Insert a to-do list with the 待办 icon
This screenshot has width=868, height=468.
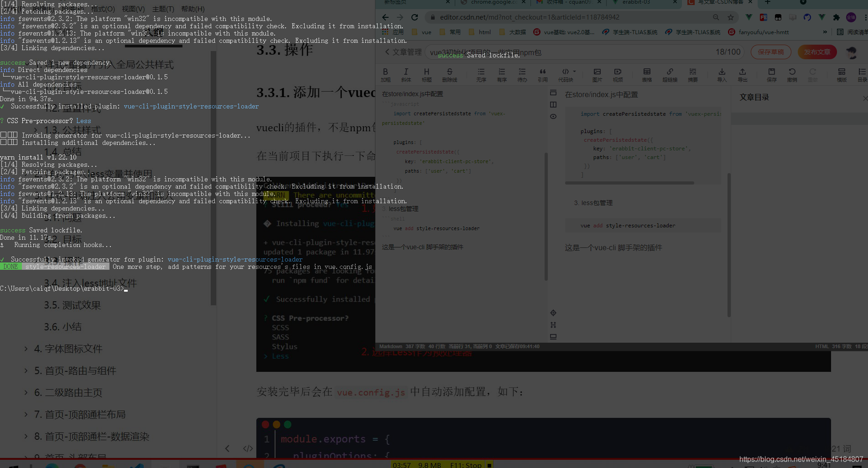[522, 75]
